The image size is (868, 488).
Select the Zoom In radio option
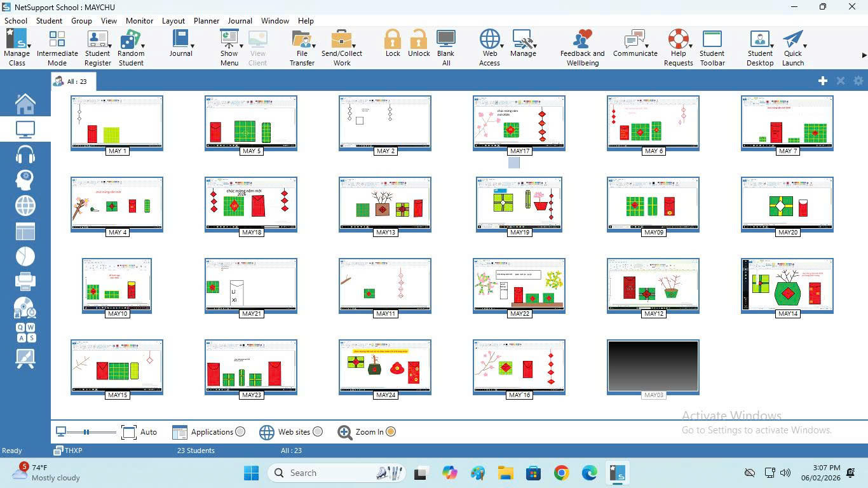(x=391, y=432)
